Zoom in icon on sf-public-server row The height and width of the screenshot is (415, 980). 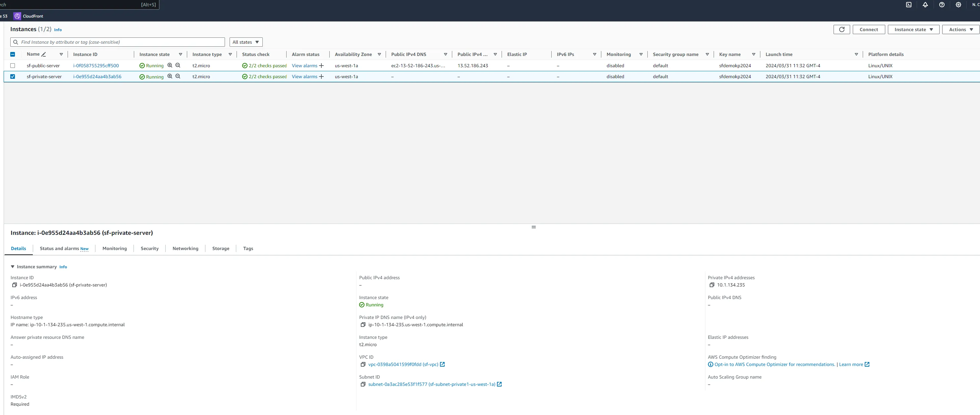pyautogui.click(x=170, y=66)
